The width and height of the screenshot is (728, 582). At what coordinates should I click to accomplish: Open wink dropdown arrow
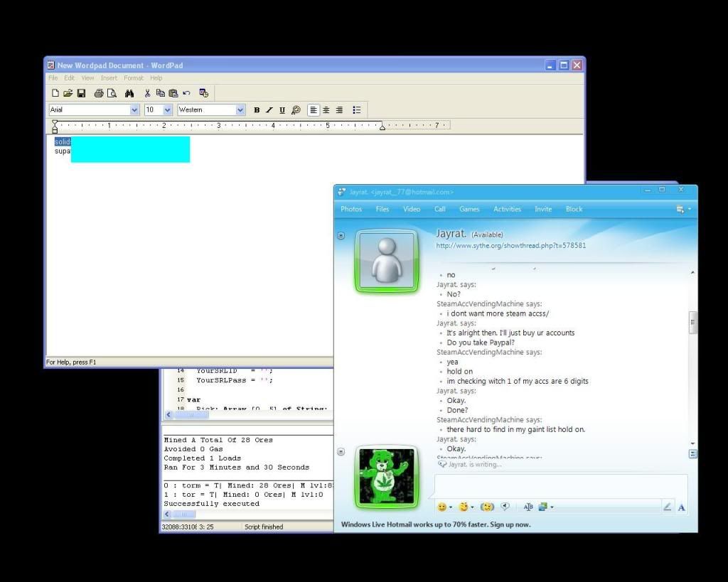tap(472, 507)
